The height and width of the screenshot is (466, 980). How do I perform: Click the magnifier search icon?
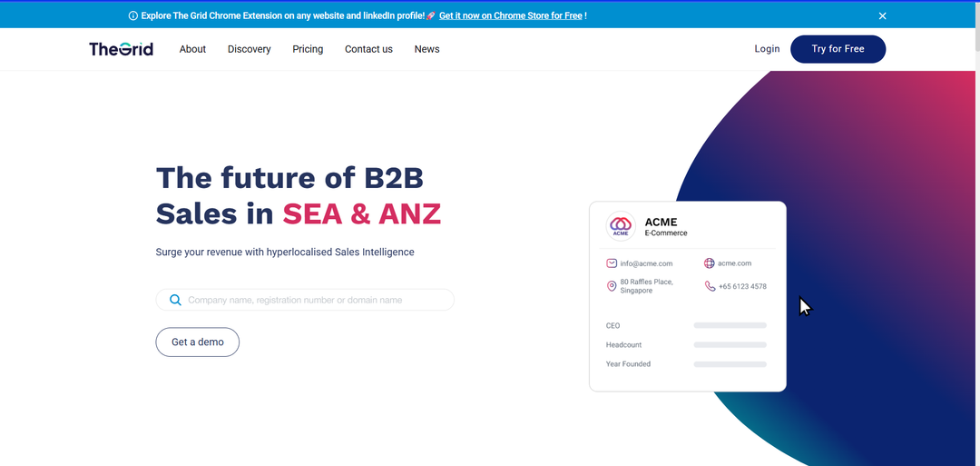click(x=175, y=300)
